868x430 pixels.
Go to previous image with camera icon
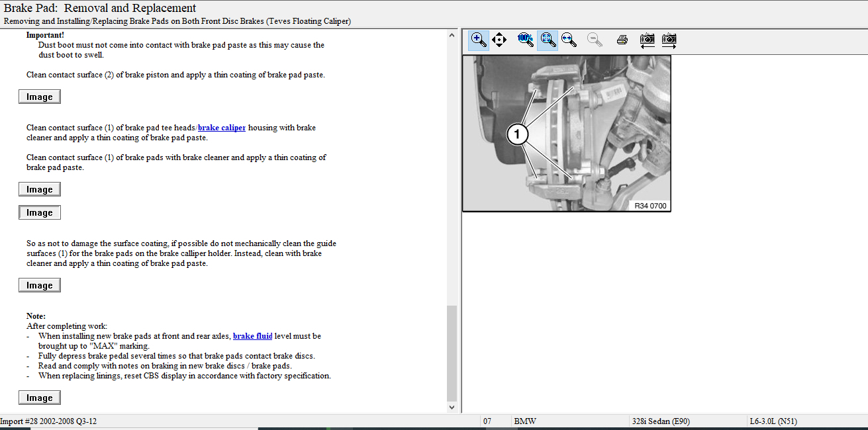click(x=647, y=40)
